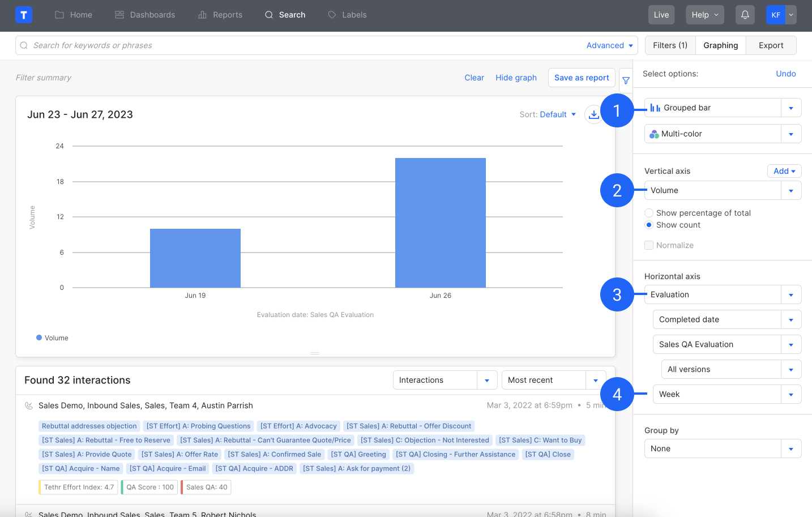
Task: Open the Group by None dropdown
Action: click(x=723, y=448)
